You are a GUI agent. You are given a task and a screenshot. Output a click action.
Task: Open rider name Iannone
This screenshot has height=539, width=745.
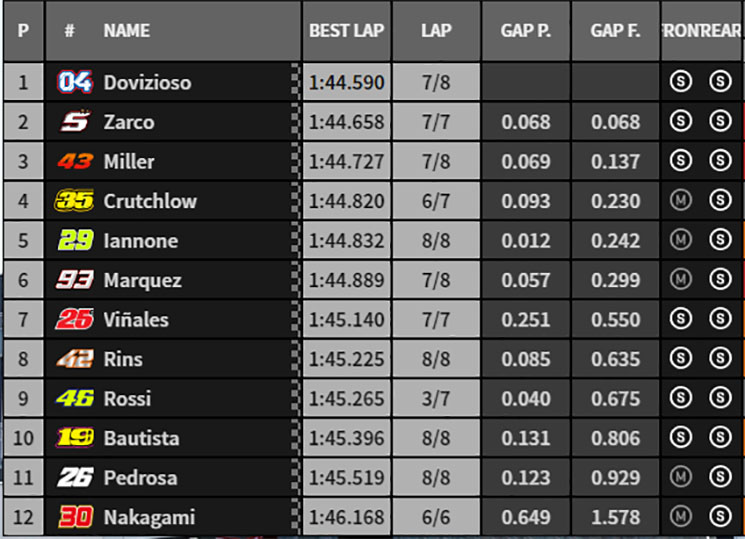pyautogui.click(x=141, y=241)
